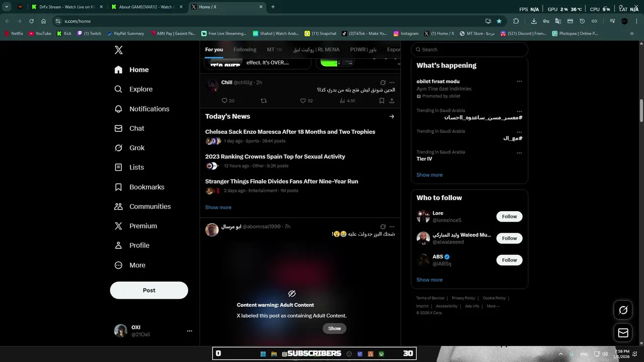Screen dimensions: 644x362
Task: Open Chelsea Sack Enzo Maresca news
Action: click(x=290, y=132)
